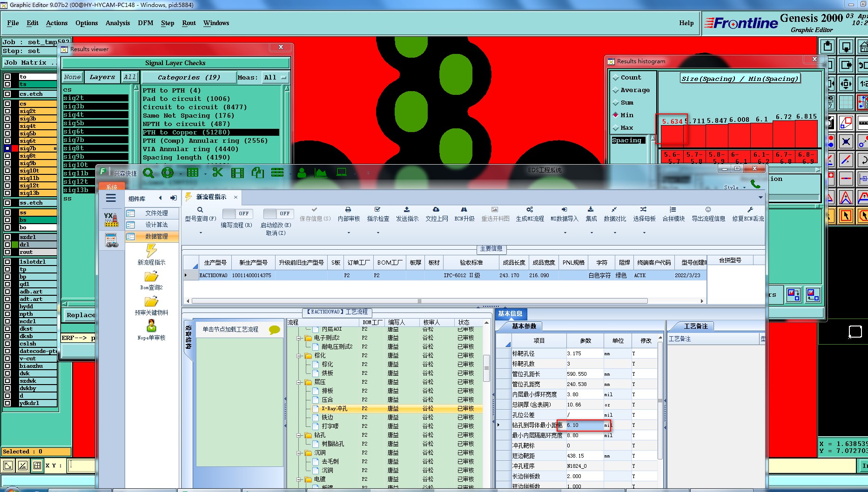
Task: Select the Max radio option in histogram
Action: coord(615,128)
